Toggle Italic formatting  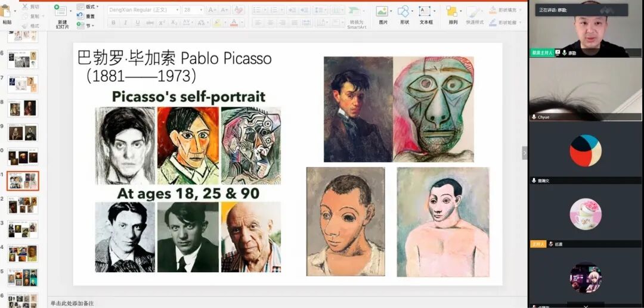coord(125,23)
